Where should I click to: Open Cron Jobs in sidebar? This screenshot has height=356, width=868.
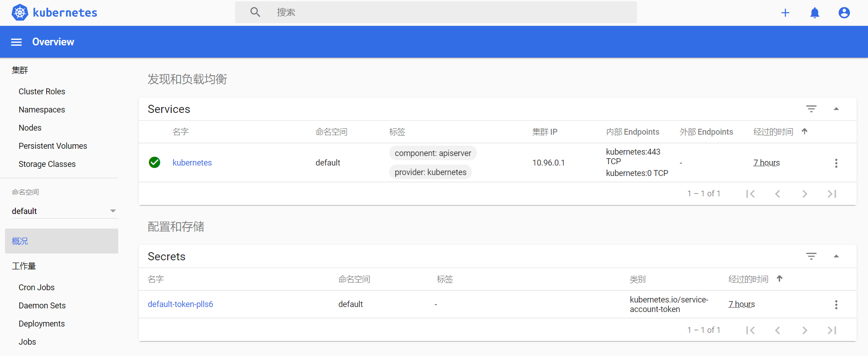coord(36,288)
